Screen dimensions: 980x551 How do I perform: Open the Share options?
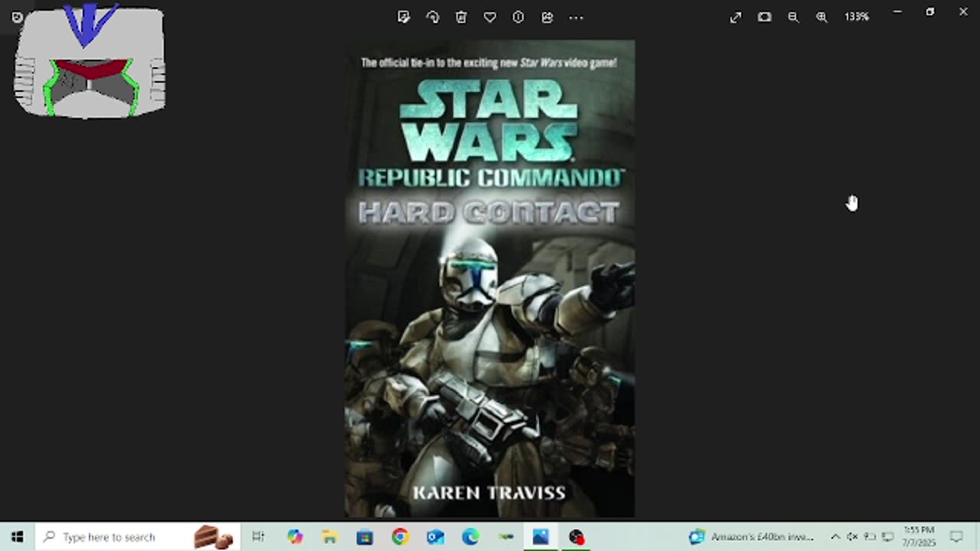tap(547, 17)
